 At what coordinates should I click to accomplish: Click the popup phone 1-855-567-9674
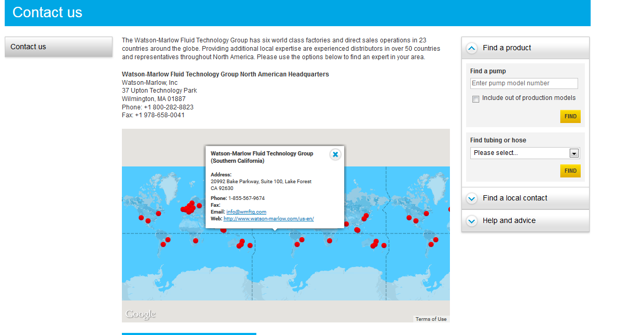[246, 198]
